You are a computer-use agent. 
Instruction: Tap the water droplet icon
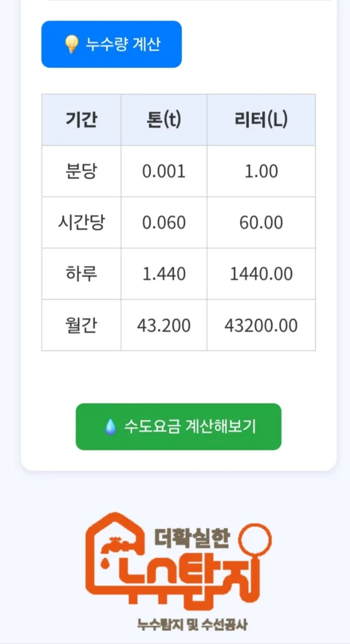pos(110,427)
